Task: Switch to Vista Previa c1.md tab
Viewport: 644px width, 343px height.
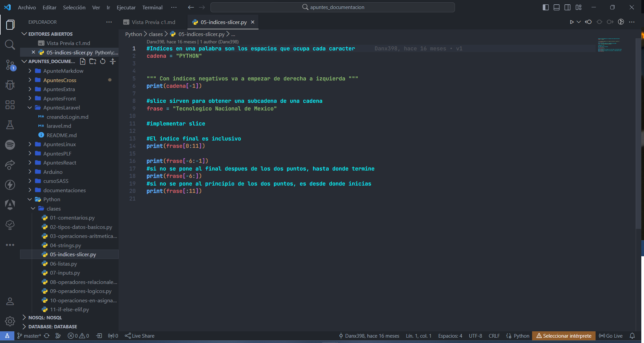Action: 153,22
